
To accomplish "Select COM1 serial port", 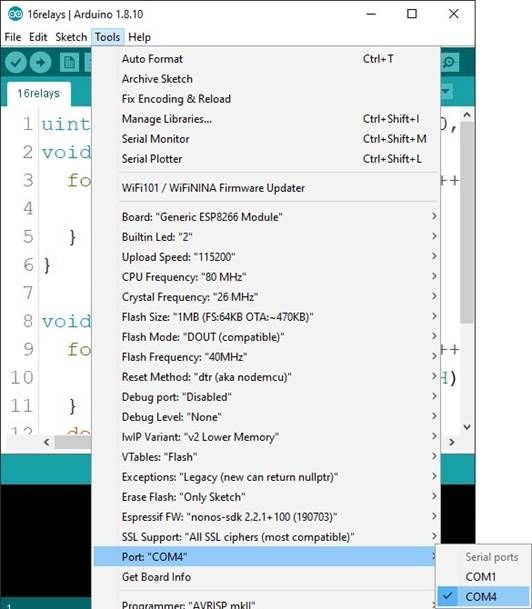I will [483, 577].
